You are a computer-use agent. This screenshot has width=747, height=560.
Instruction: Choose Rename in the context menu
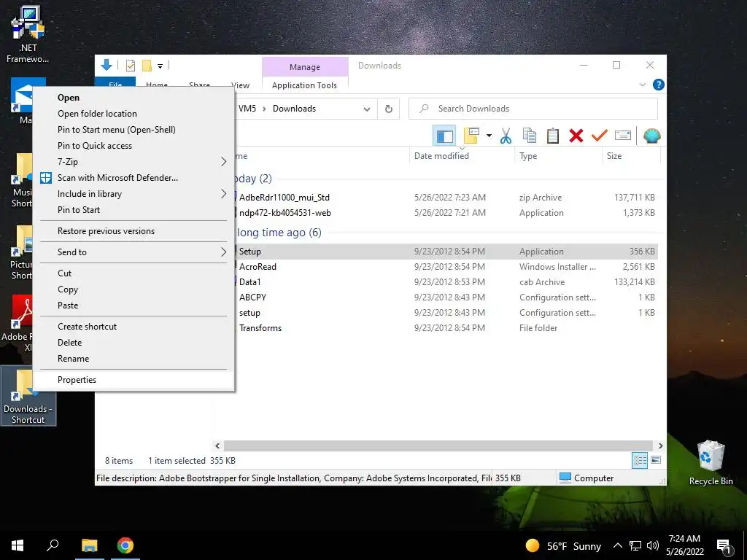(x=134, y=359)
